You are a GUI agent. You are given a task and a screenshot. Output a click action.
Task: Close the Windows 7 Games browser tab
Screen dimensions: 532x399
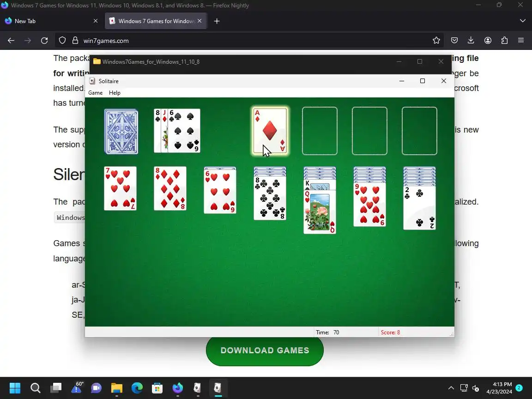pyautogui.click(x=199, y=21)
